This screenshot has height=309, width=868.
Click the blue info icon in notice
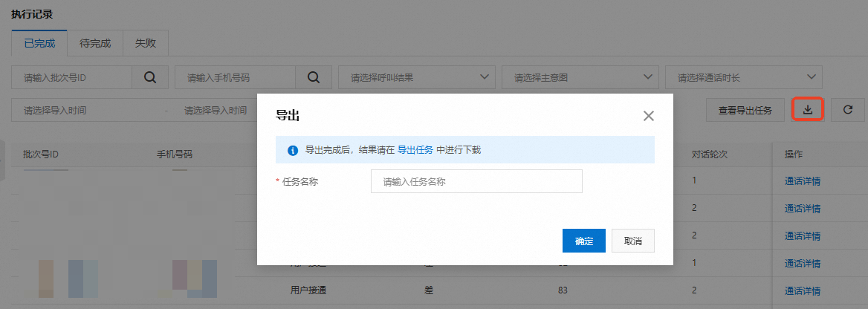click(293, 150)
